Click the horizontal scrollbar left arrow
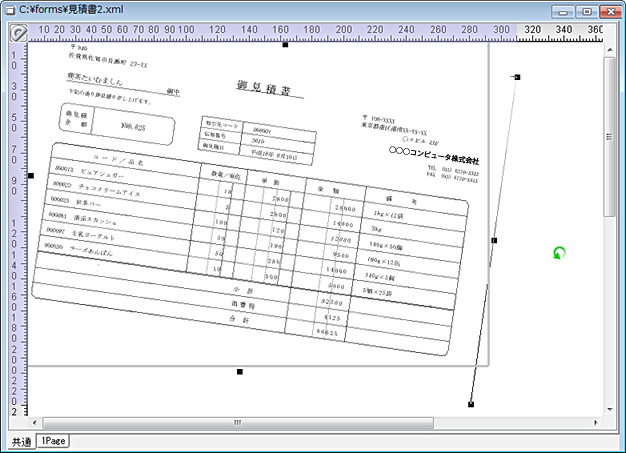The width and height of the screenshot is (626, 453). pos(34,422)
